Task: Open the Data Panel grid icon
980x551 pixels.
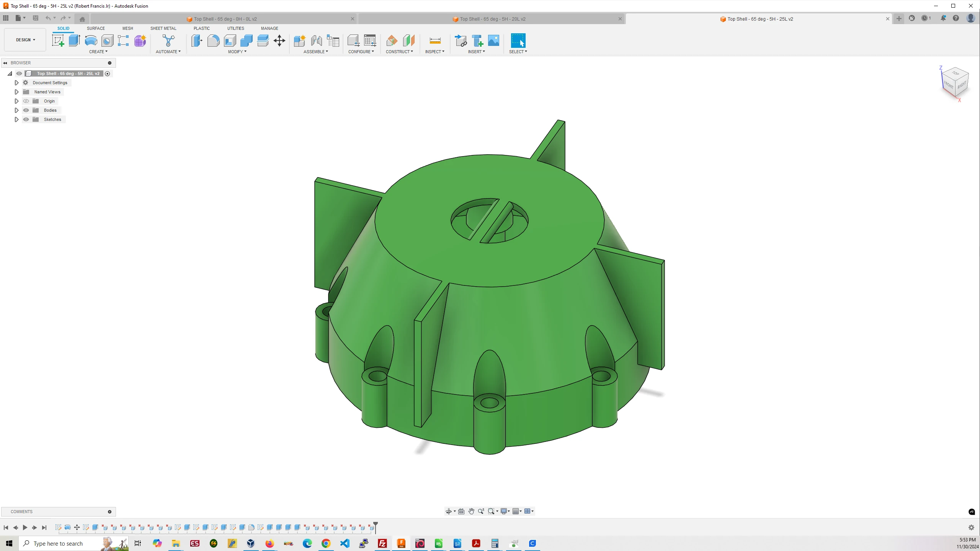Action: pyautogui.click(x=6, y=18)
